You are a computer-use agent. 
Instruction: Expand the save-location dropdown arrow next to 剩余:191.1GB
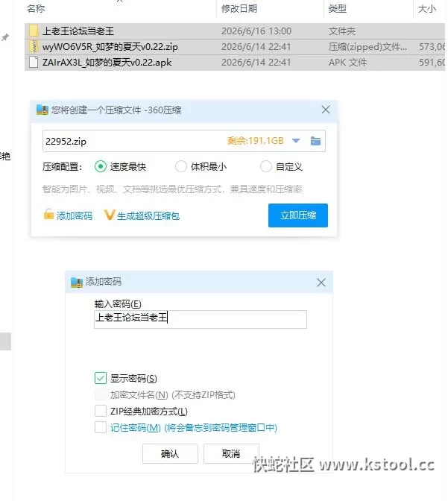coord(296,141)
